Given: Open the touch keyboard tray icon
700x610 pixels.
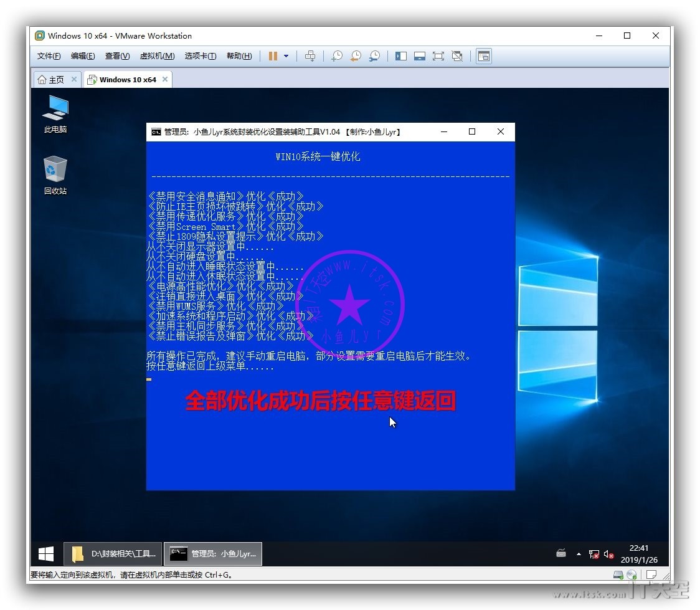Looking at the screenshot, I should coord(561,554).
